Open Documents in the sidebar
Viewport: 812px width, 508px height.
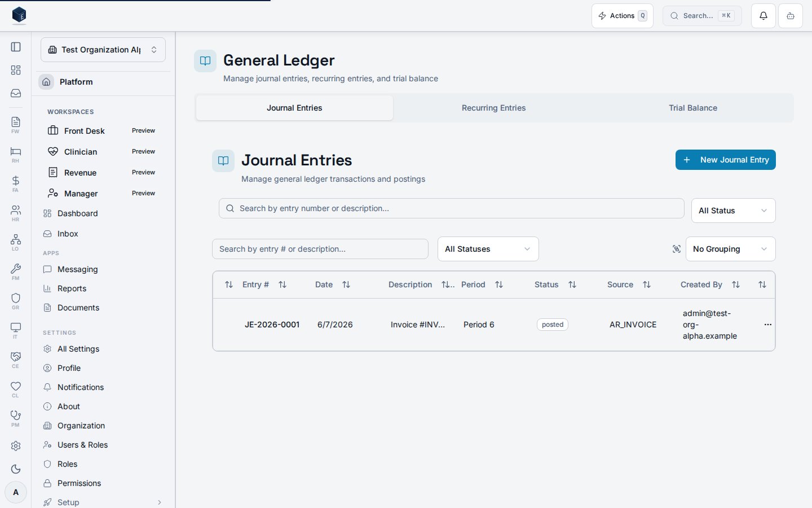pyautogui.click(x=103, y=308)
